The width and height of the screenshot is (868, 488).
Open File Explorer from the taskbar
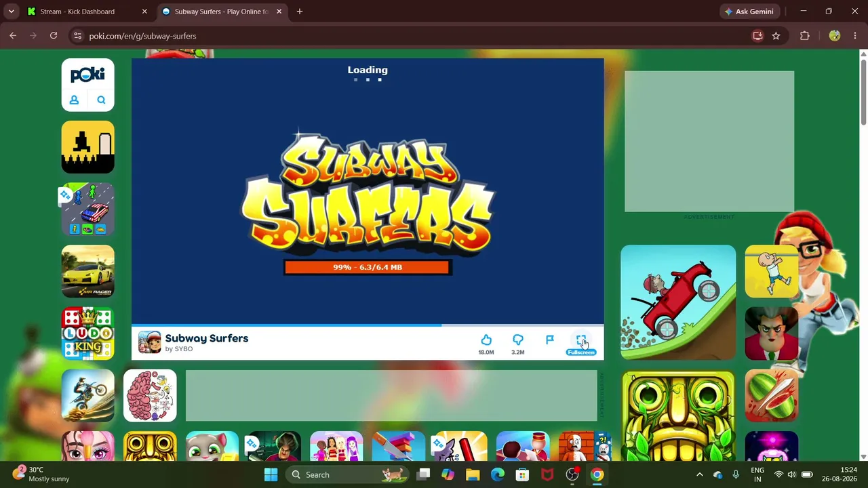click(x=473, y=474)
